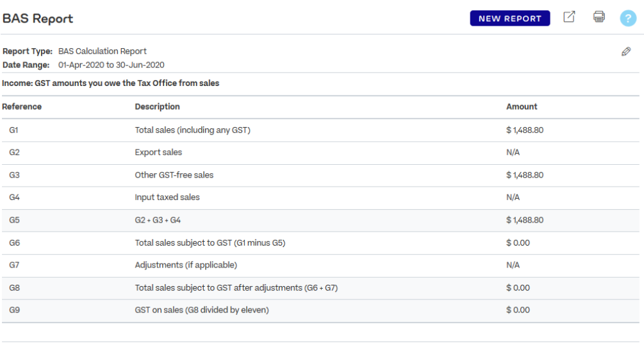Click the Date Range value text

point(111,65)
